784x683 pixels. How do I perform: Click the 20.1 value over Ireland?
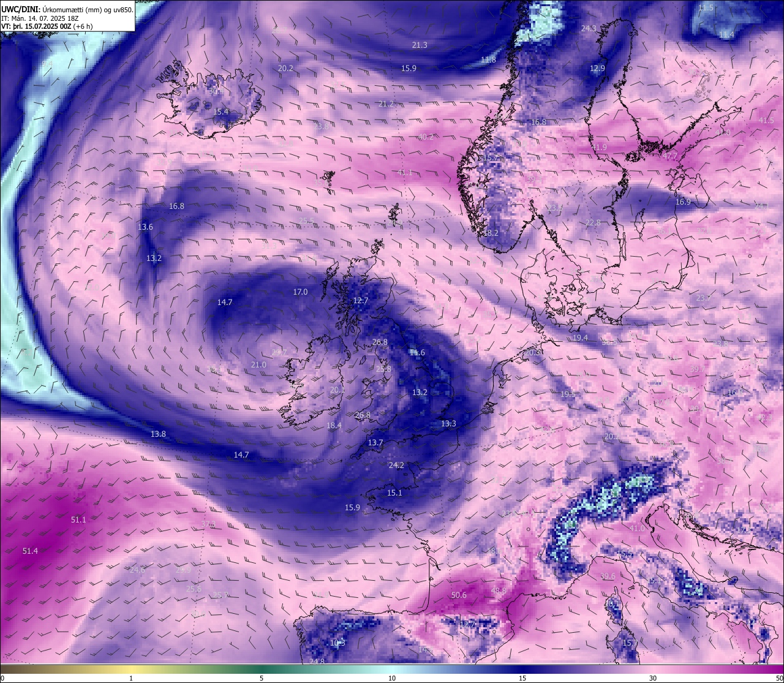click(337, 390)
